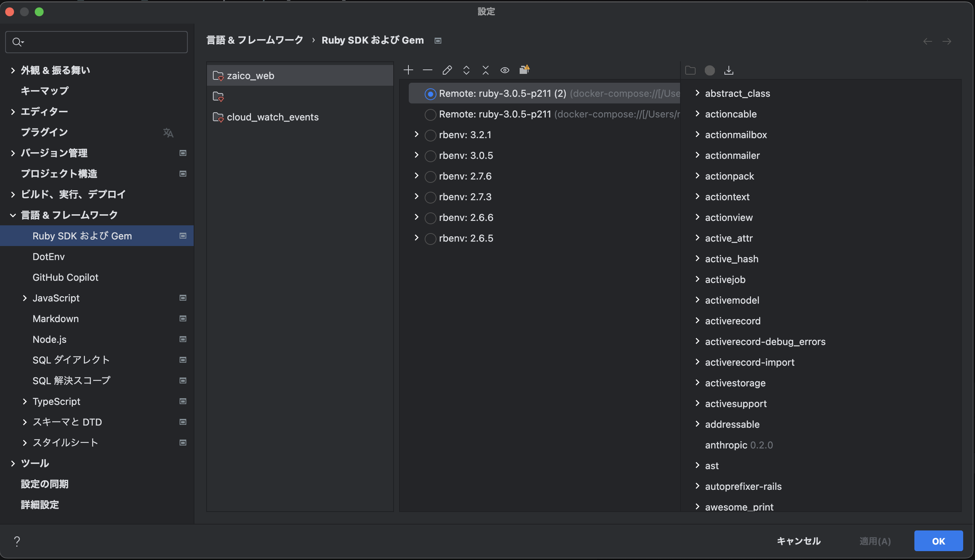Expand the rbenv: 2.7.6 node
This screenshot has width=975, height=560.
416,176
